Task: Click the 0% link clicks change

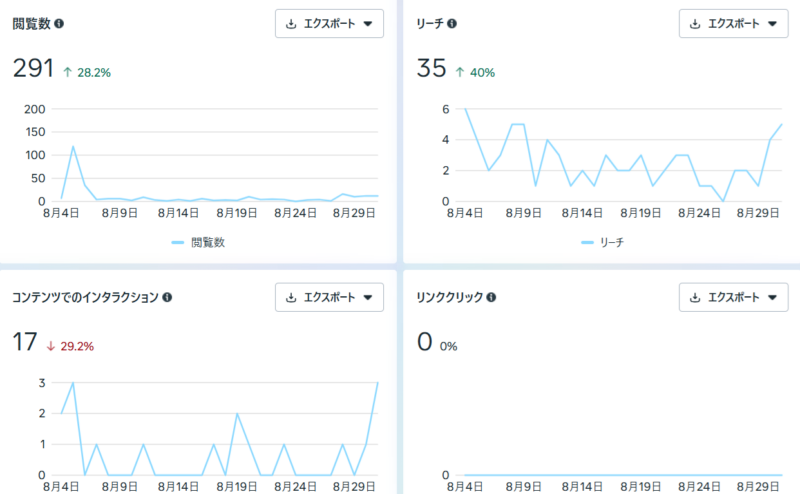Action: (x=448, y=347)
